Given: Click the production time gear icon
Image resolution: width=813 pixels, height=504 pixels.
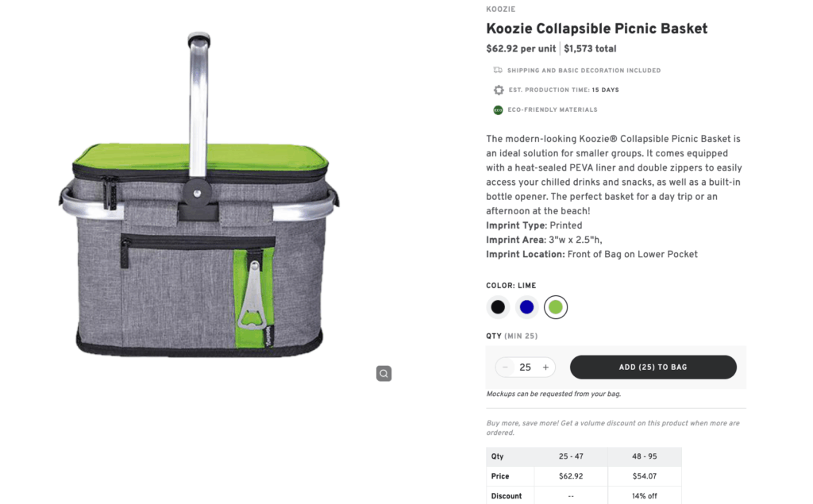Looking at the screenshot, I should 498,90.
